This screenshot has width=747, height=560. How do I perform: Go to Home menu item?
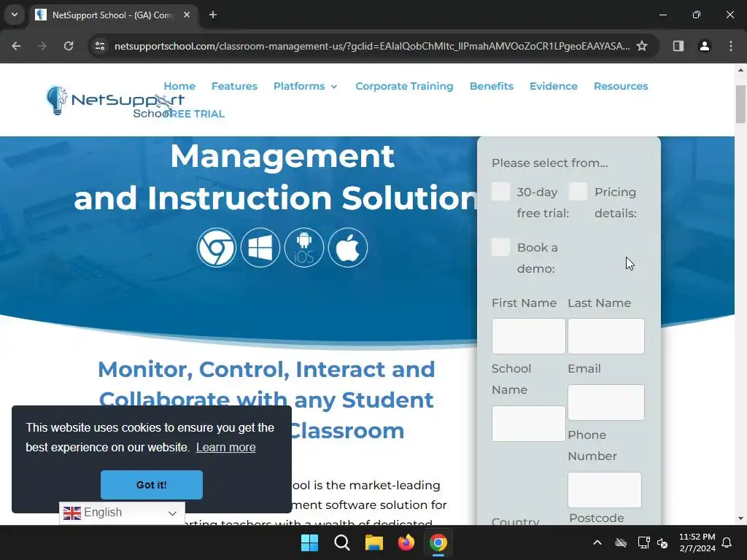(179, 86)
